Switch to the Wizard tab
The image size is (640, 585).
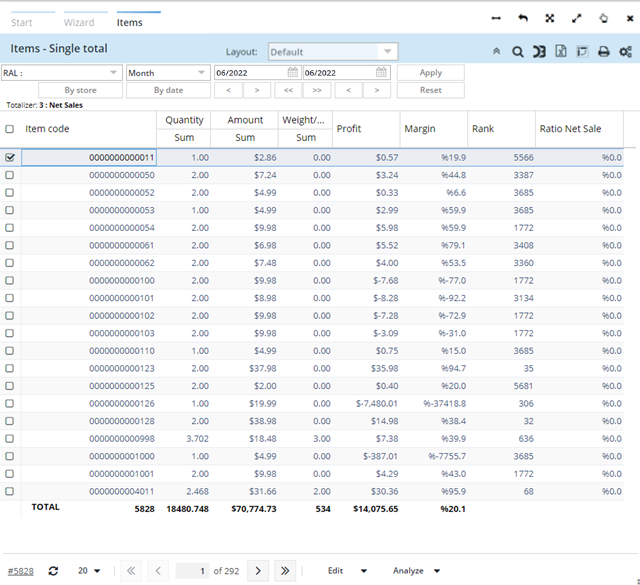coord(79,22)
